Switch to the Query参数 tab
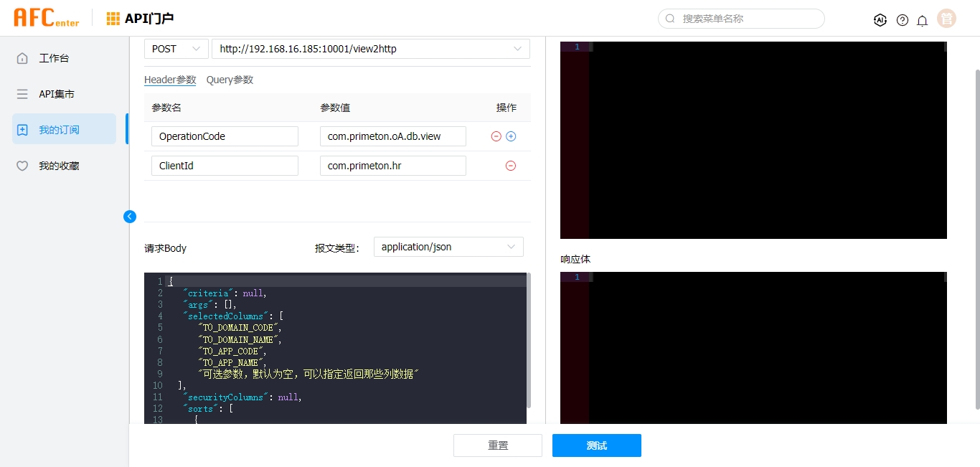980x467 pixels. pyautogui.click(x=230, y=80)
